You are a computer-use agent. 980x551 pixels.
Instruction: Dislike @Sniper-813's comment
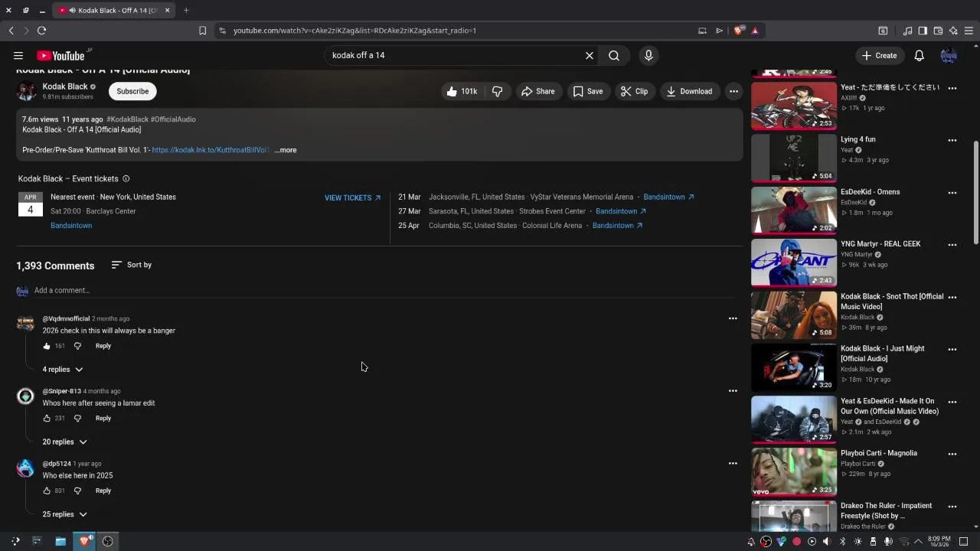click(x=77, y=419)
